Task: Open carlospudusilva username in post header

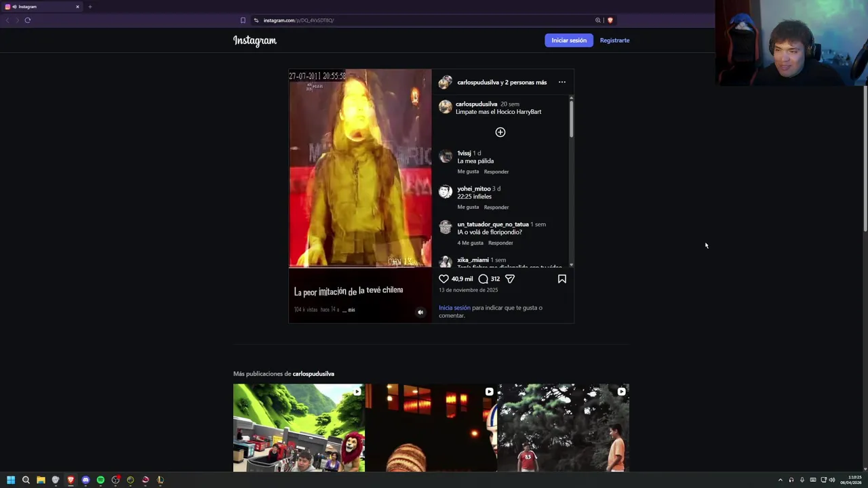Action: point(478,82)
